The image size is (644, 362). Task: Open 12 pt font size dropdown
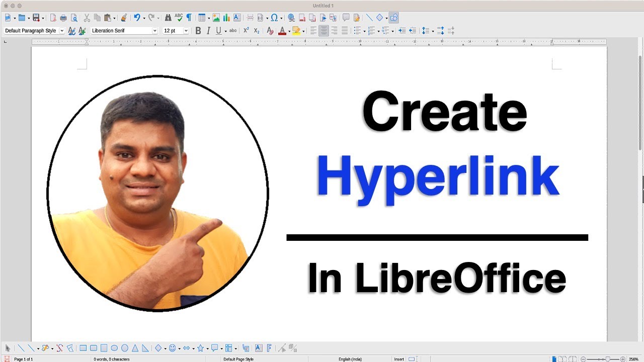[x=186, y=31]
